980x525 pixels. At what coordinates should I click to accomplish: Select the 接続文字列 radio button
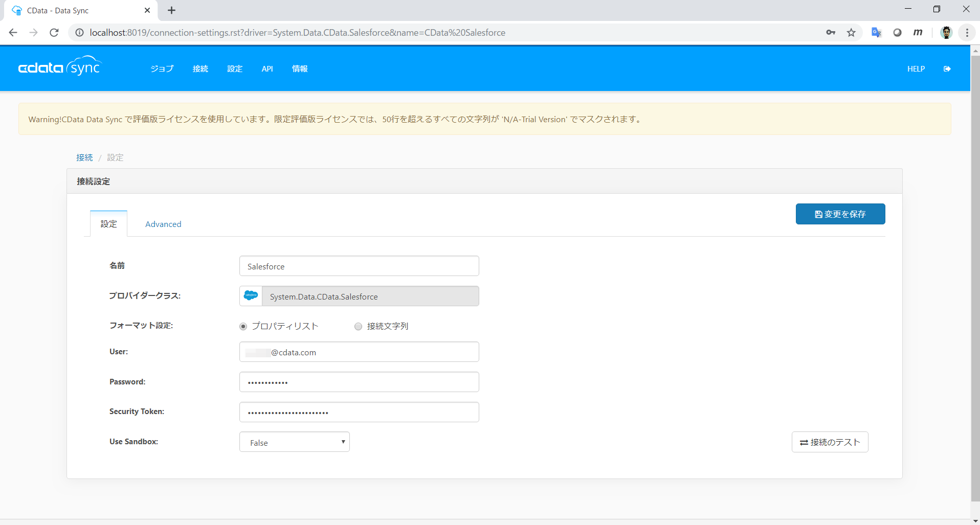point(358,326)
